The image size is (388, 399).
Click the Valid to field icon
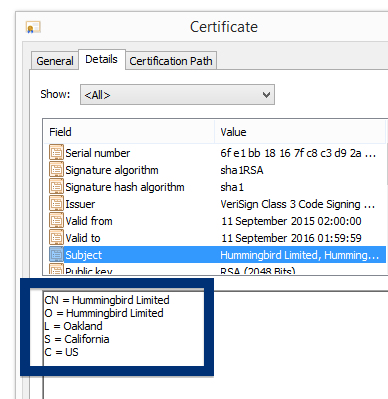(56, 238)
